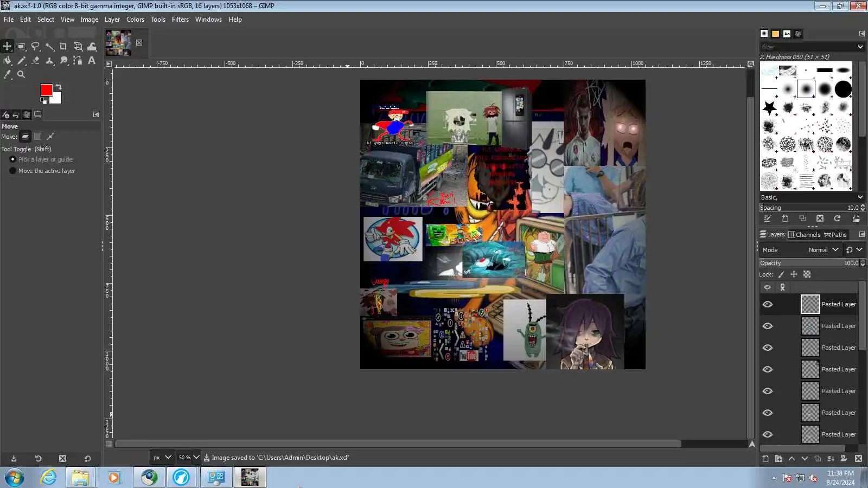Image resolution: width=868 pixels, height=488 pixels.
Task: Select the Pencil tool in the toolbox
Action: point(21,61)
